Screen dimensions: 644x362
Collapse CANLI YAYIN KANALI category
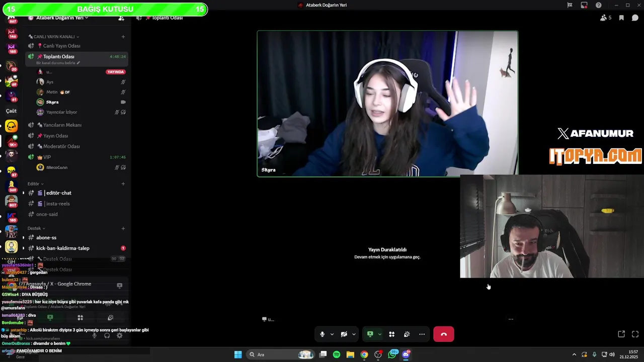point(53,37)
